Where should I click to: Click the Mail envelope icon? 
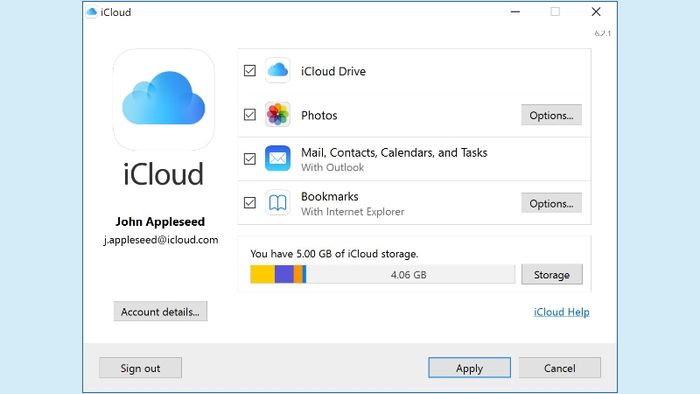[277, 158]
